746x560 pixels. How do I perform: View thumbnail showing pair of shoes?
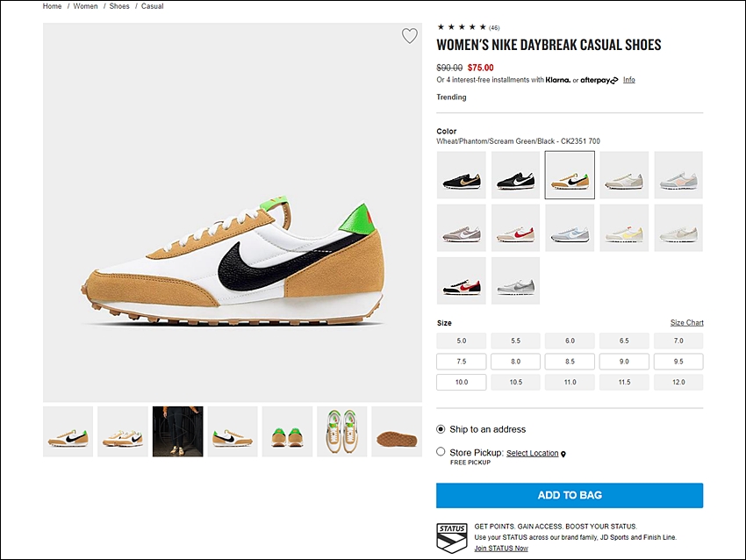click(123, 432)
